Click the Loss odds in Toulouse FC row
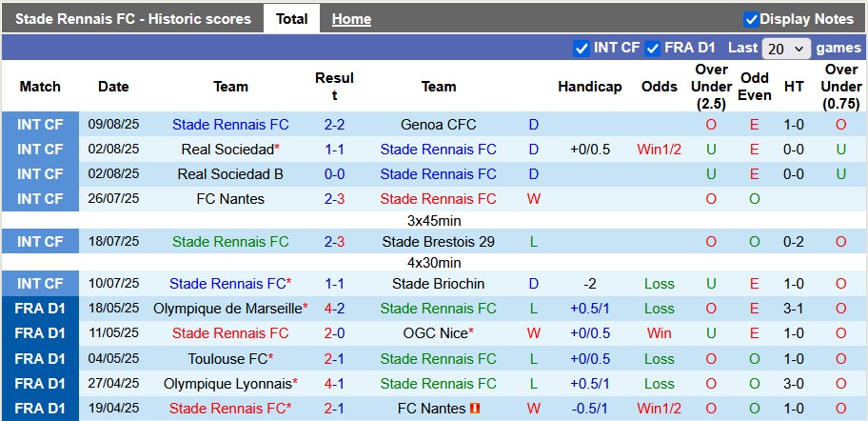 click(x=660, y=359)
